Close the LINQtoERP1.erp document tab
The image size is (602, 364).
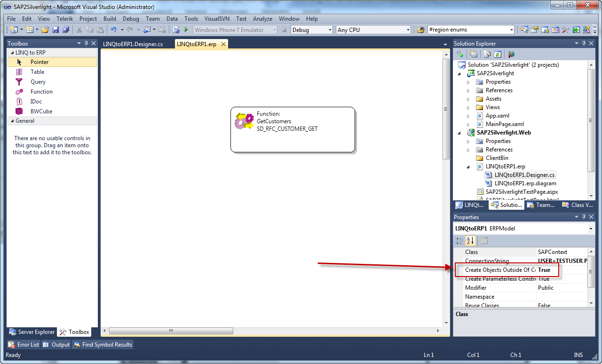223,44
